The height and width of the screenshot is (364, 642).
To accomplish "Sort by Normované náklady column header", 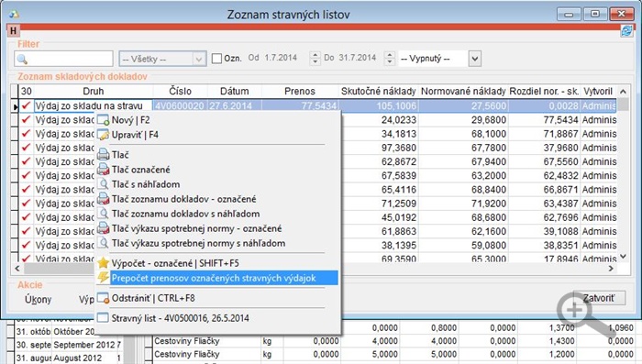I will 463,91.
